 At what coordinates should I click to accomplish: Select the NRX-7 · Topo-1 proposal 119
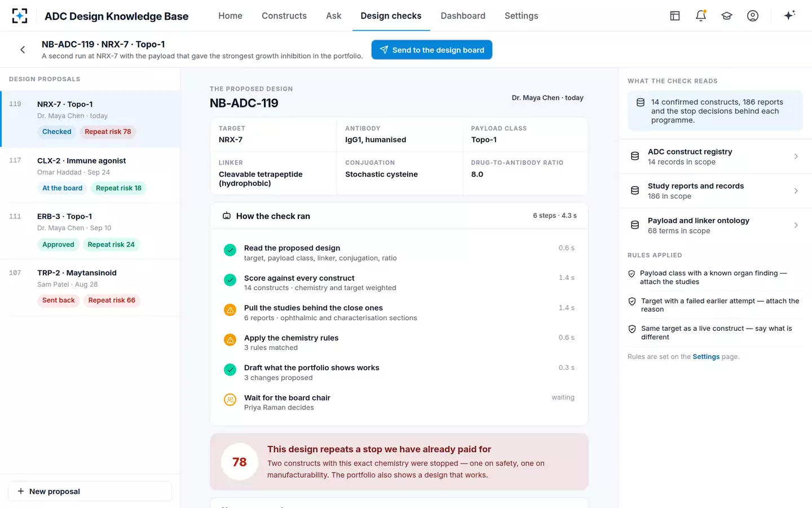point(90,119)
